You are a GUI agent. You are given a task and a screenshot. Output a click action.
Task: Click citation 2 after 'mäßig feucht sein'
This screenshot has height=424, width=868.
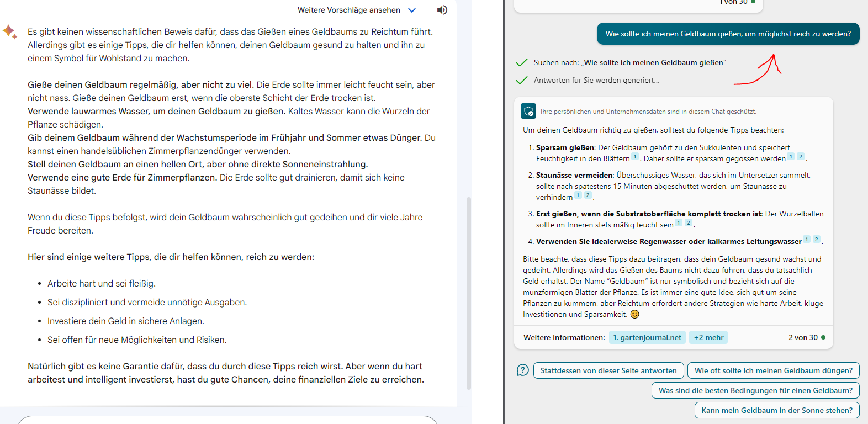689,223
